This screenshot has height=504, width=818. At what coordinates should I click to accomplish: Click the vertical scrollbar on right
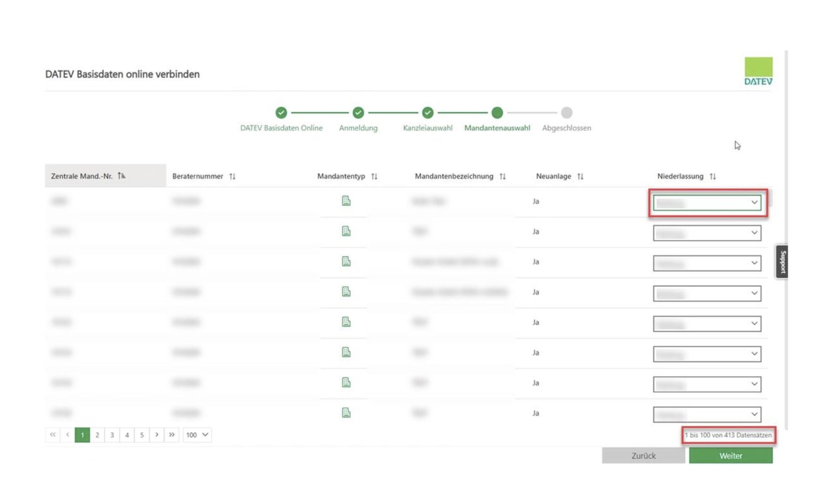pyautogui.click(x=786, y=239)
